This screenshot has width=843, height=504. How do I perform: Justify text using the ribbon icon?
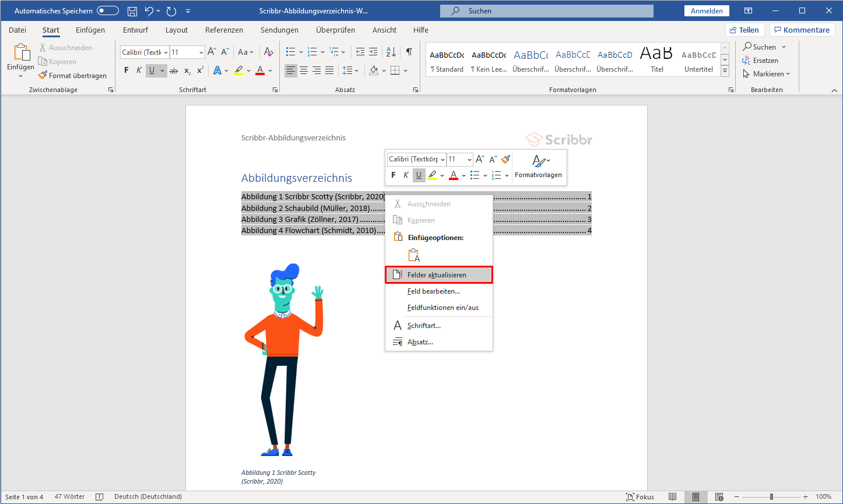coord(329,71)
